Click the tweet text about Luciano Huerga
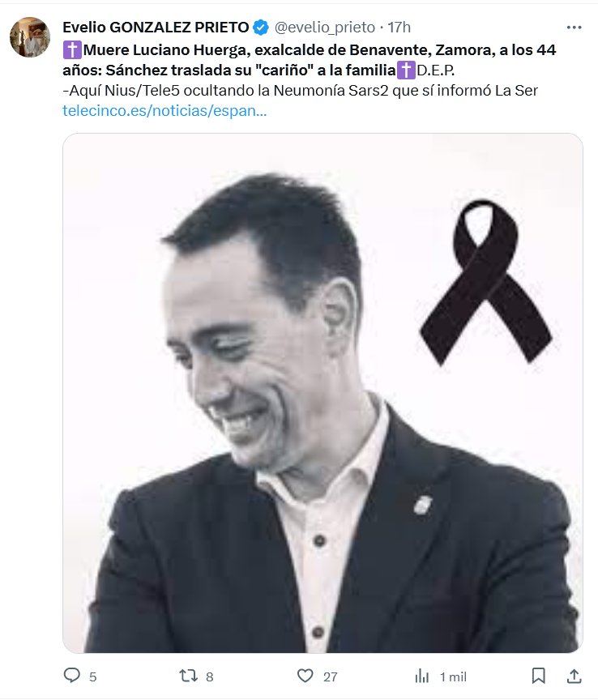The width and height of the screenshot is (598, 700). pyautogui.click(x=309, y=70)
